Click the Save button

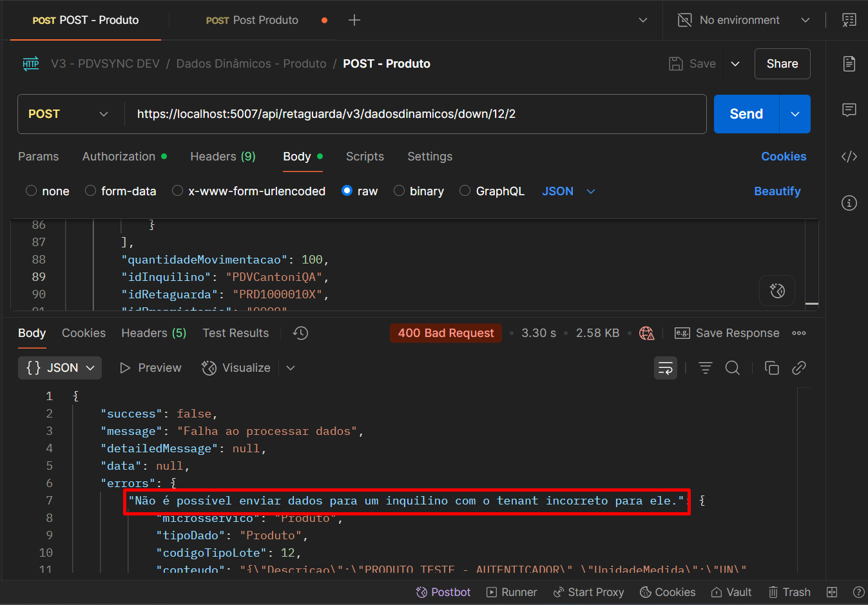tap(693, 64)
